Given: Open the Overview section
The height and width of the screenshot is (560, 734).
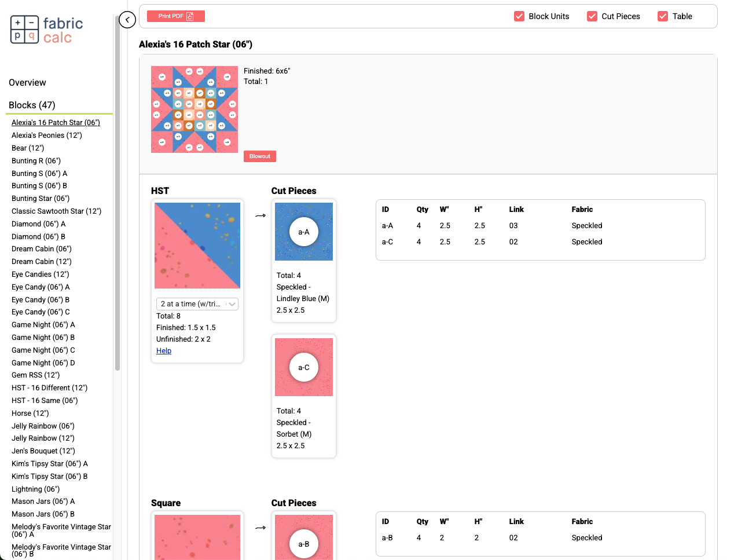Looking at the screenshot, I should pos(27,83).
